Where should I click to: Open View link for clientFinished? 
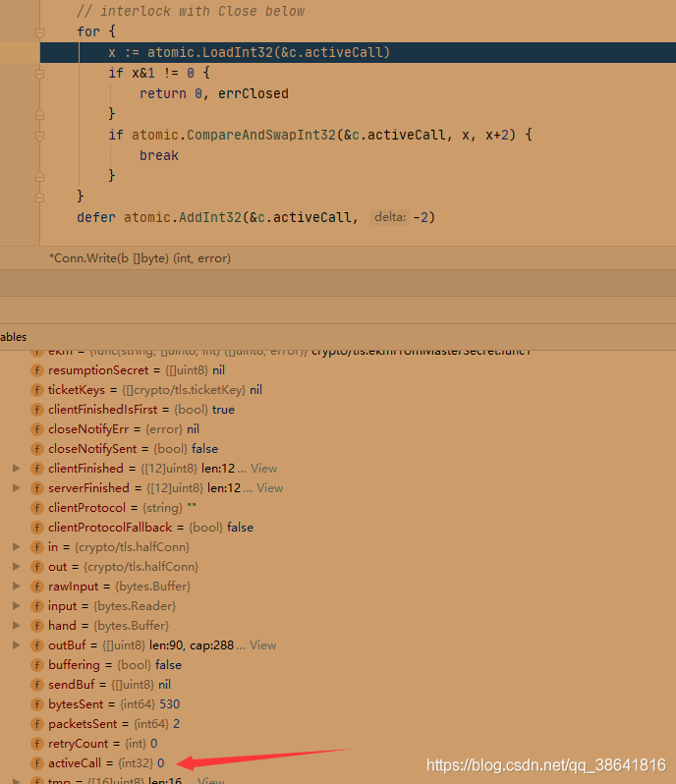263,469
